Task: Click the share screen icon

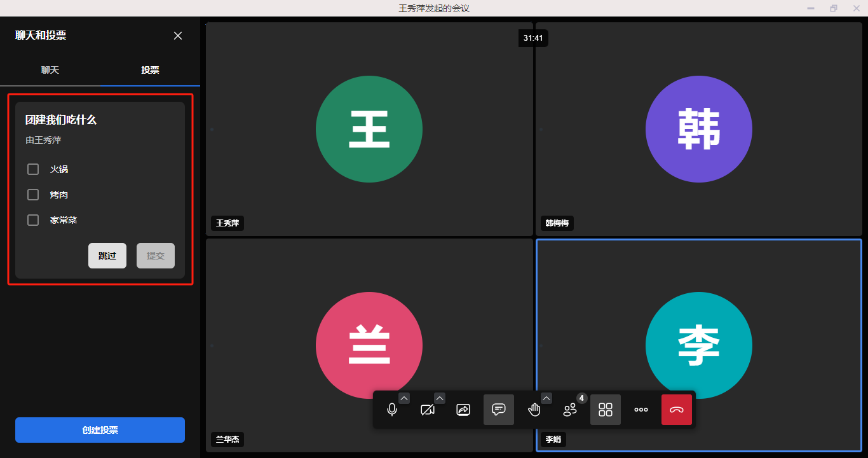Action: point(463,410)
